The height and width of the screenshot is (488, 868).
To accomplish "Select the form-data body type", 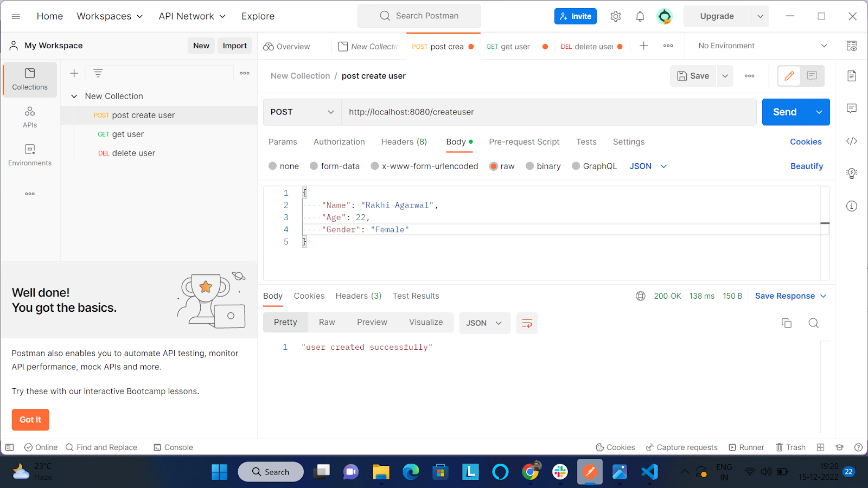I will (335, 166).
